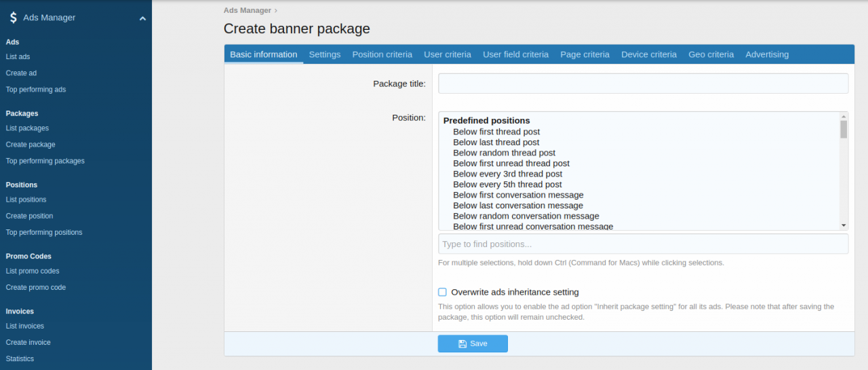The image size is (868, 370).
Task: Go to List promo codes
Action: pyautogui.click(x=33, y=271)
